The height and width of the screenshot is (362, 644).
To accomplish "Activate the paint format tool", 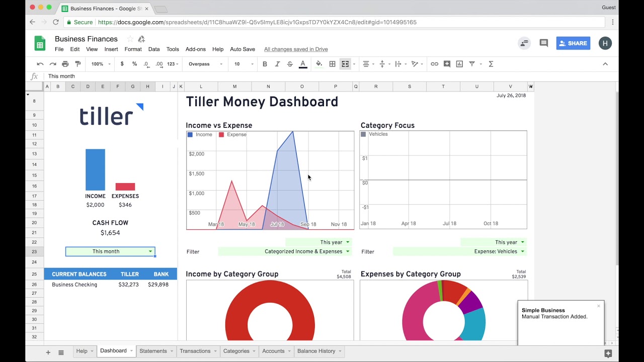I will click(78, 64).
